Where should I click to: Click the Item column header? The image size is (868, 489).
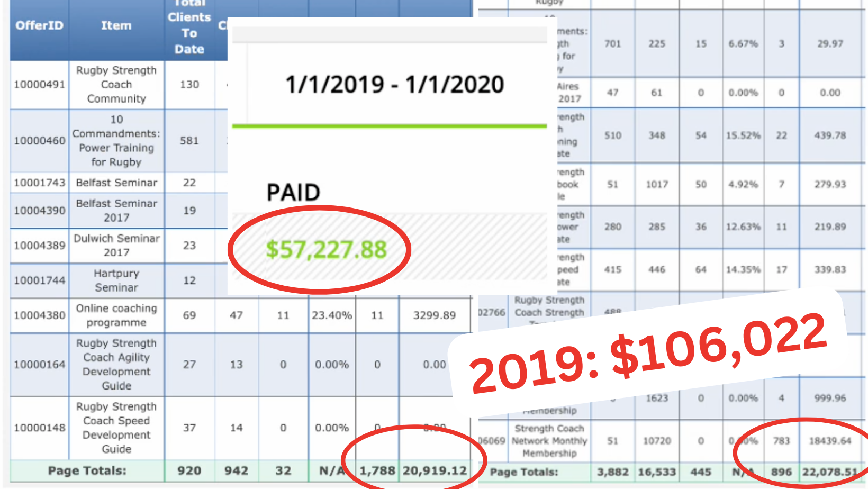(116, 25)
